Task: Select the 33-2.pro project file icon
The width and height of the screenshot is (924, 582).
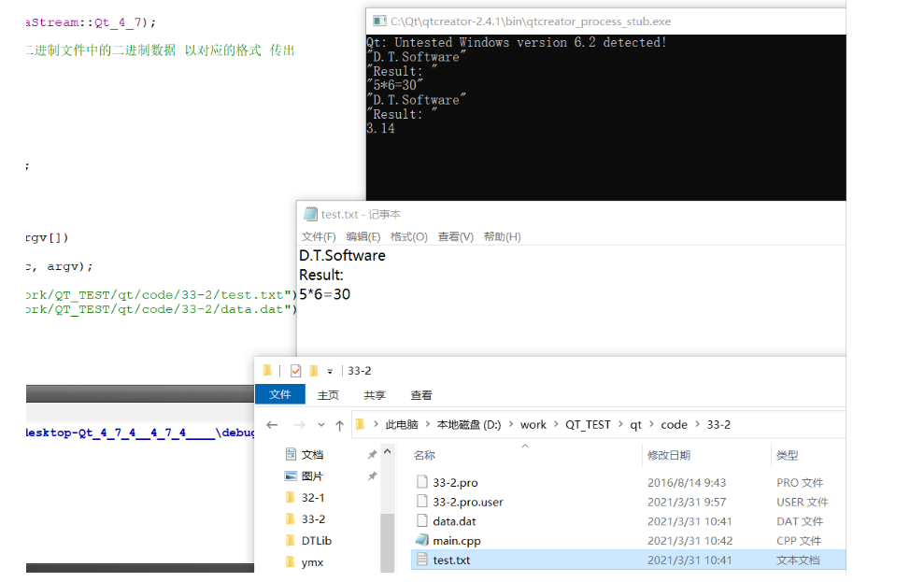Action: [422, 482]
